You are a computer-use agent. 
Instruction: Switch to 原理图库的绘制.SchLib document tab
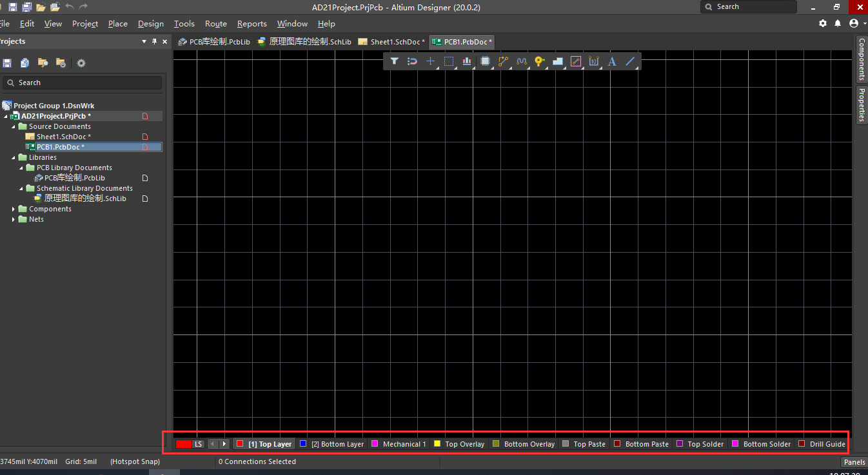click(304, 41)
